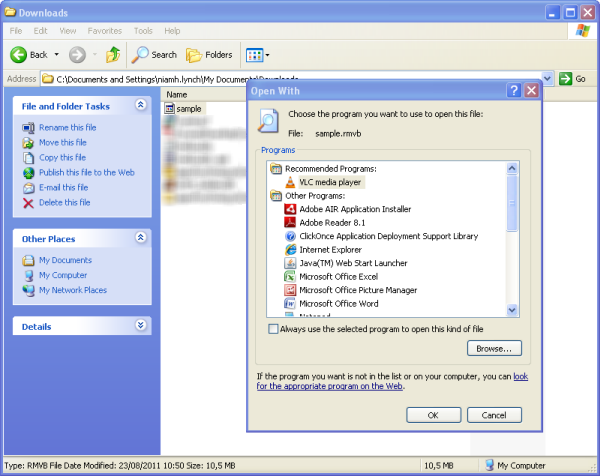Screen dimensions: 600x476
Task: Click Rename this file link
Action: pos(67,127)
